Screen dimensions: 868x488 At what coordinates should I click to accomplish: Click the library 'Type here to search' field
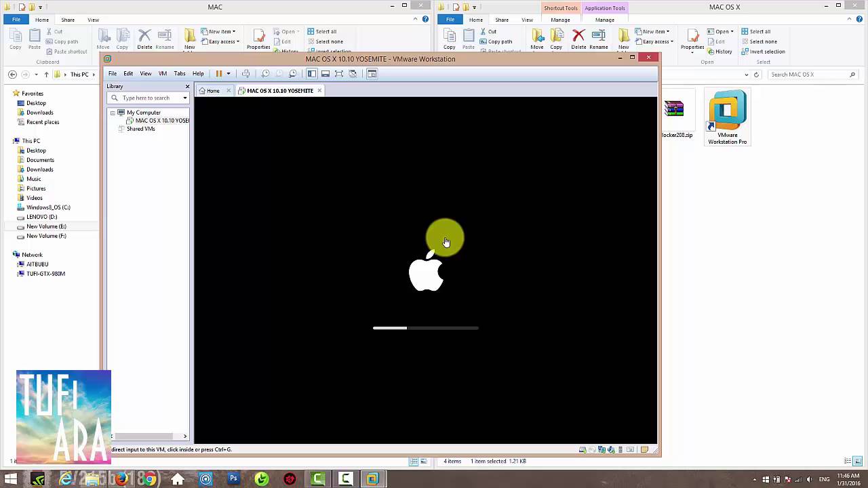(x=145, y=98)
